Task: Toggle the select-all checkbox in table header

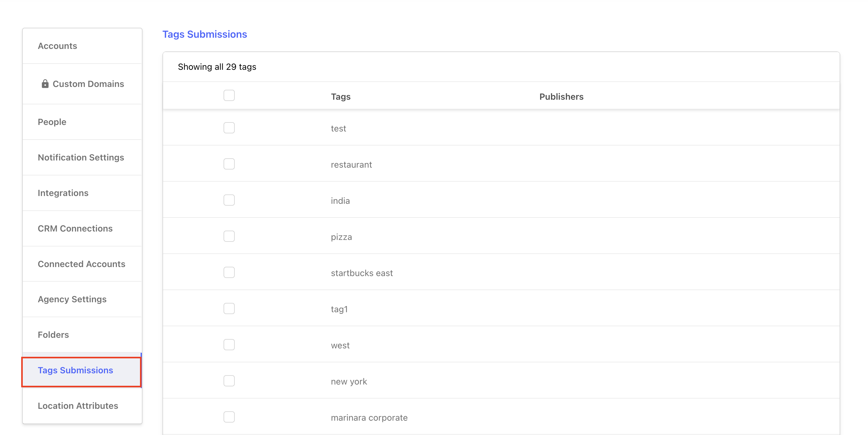Action: pos(229,96)
